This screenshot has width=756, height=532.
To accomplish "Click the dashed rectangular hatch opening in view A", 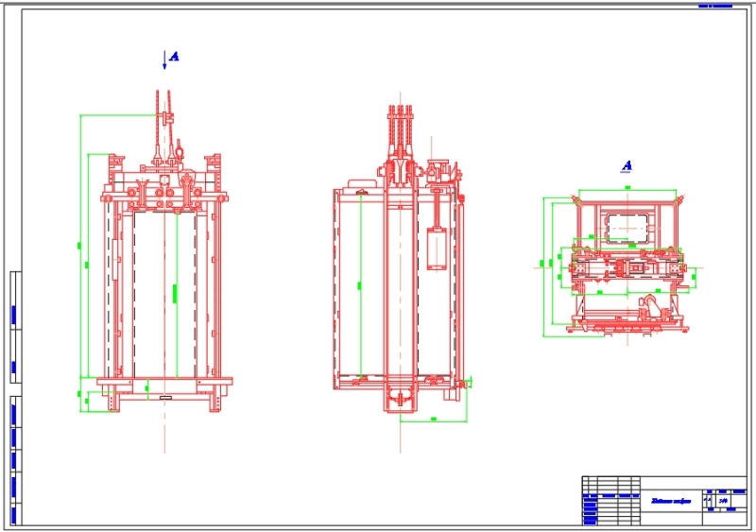I will tap(627, 228).
